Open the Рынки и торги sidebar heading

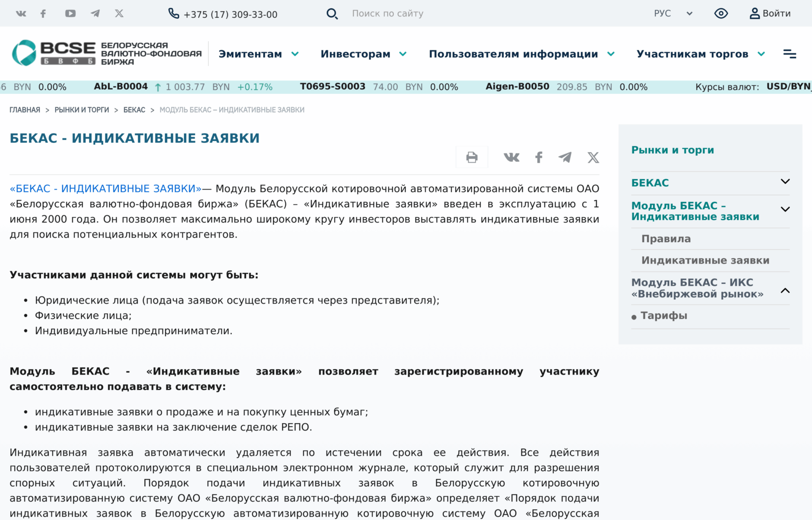pyautogui.click(x=672, y=150)
